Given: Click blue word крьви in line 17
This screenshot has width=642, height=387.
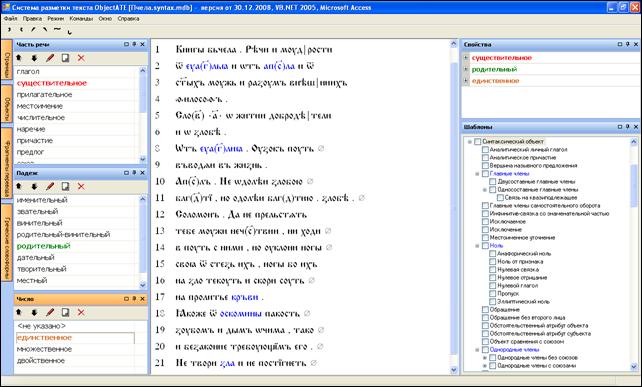Looking at the screenshot, I should click(x=245, y=297).
